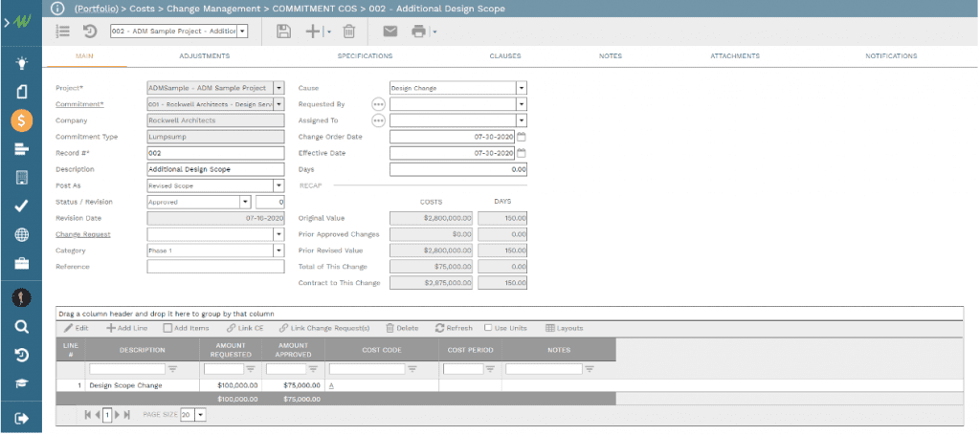This screenshot has height=435, width=980.
Task: Open the bar chart scheduling sidebar icon
Action: [x=21, y=148]
